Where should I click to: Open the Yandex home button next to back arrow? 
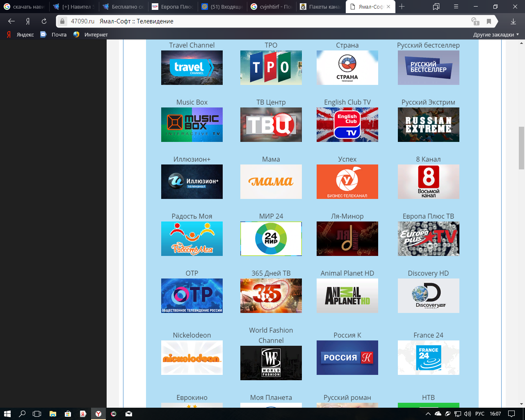coord(28,21)
